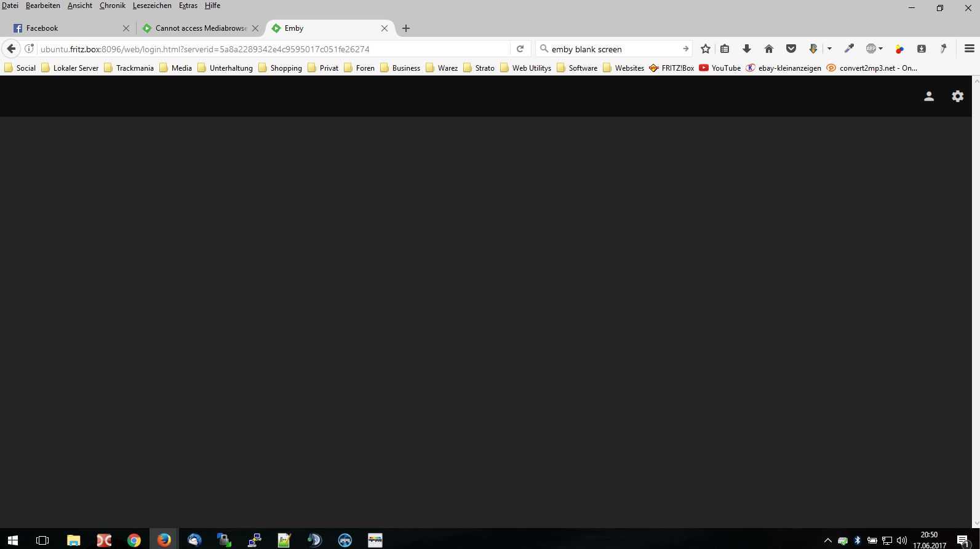Open the Bearbeiten menu
980x549 pixels.
pos(43,6)
